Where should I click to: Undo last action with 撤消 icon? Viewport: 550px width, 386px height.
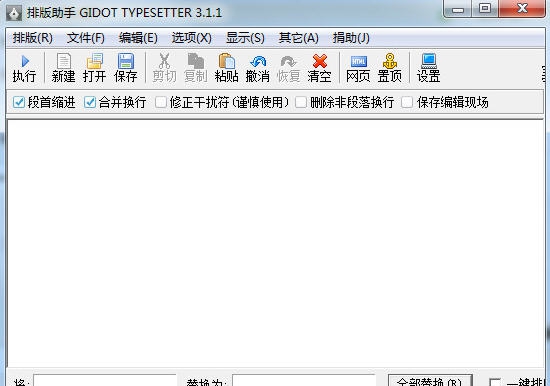coord(258,62)
